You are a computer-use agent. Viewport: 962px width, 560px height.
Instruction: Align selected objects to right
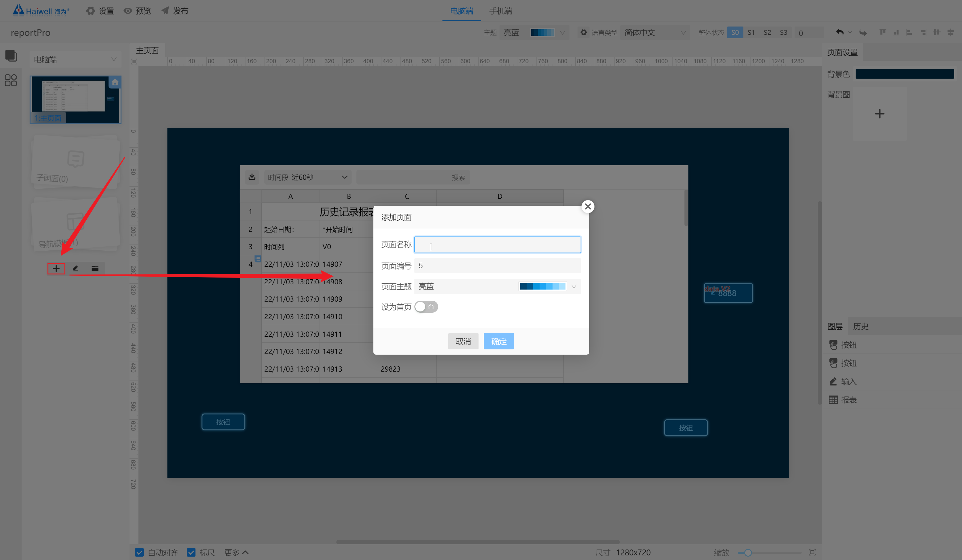(x=923, y=32)
